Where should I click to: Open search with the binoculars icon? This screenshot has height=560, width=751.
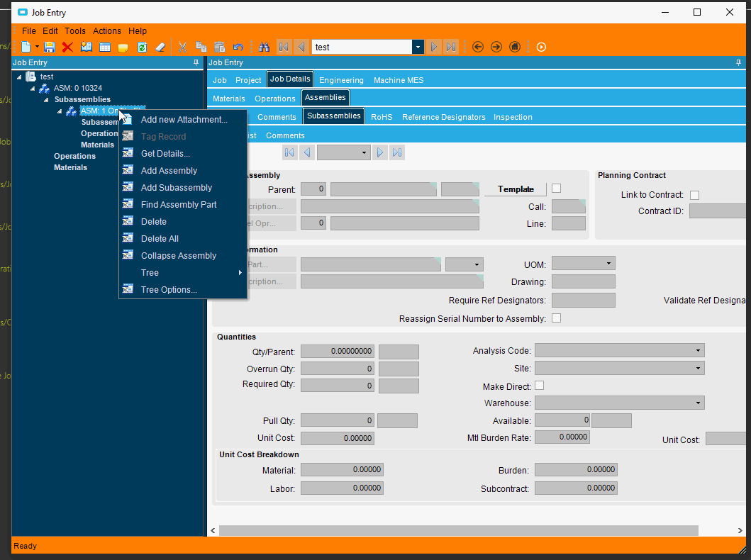pyautogui.click(x=264, y=47)
